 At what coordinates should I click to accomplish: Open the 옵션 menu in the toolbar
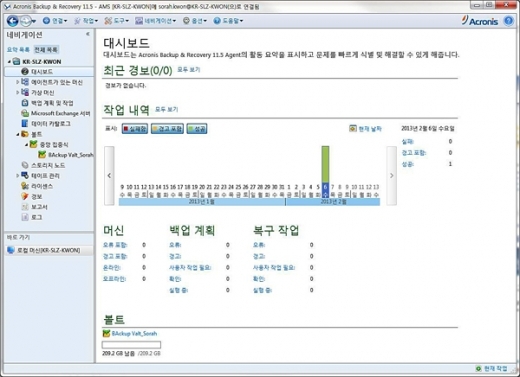tap(195, 21)
